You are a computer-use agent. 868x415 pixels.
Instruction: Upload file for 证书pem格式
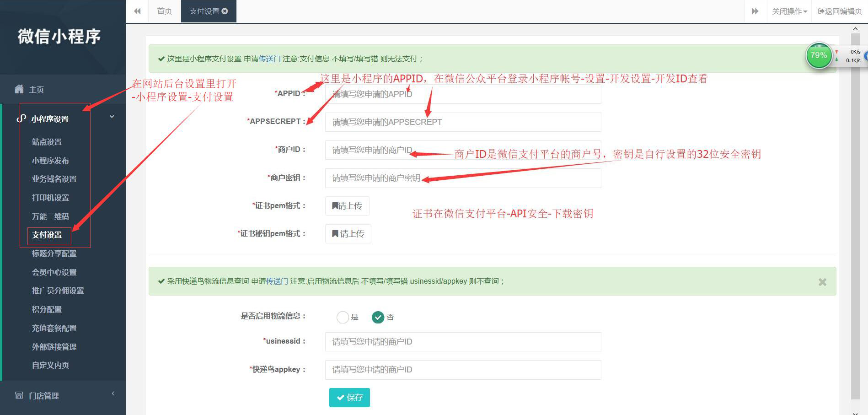pyautogui.click(x=347, y=206)
